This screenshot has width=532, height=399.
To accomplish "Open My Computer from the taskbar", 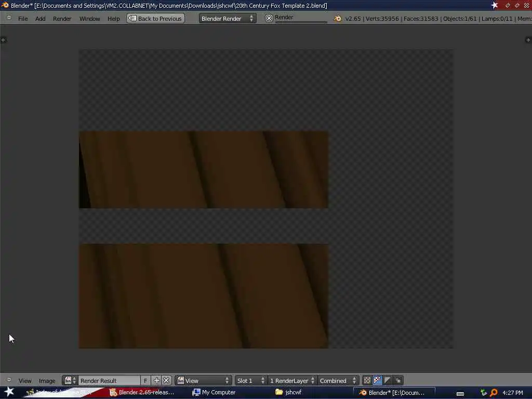I will pos(214,392).
